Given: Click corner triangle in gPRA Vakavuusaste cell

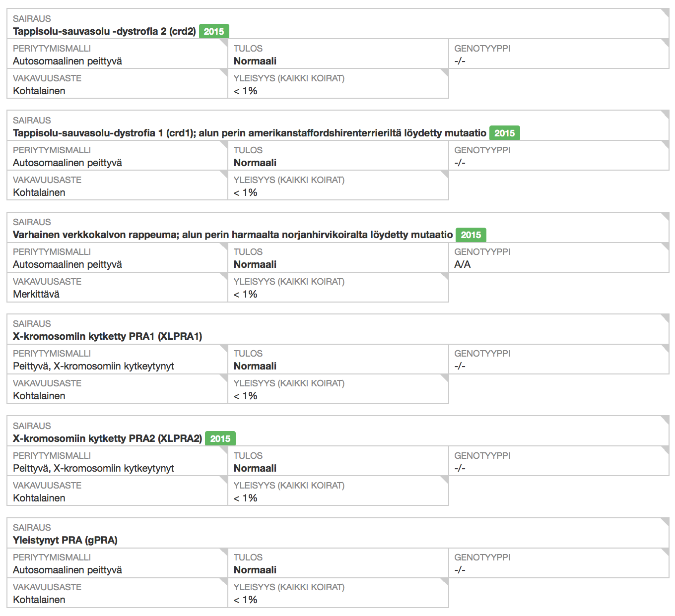Looking at the screenshot, I should coord(224,581).
